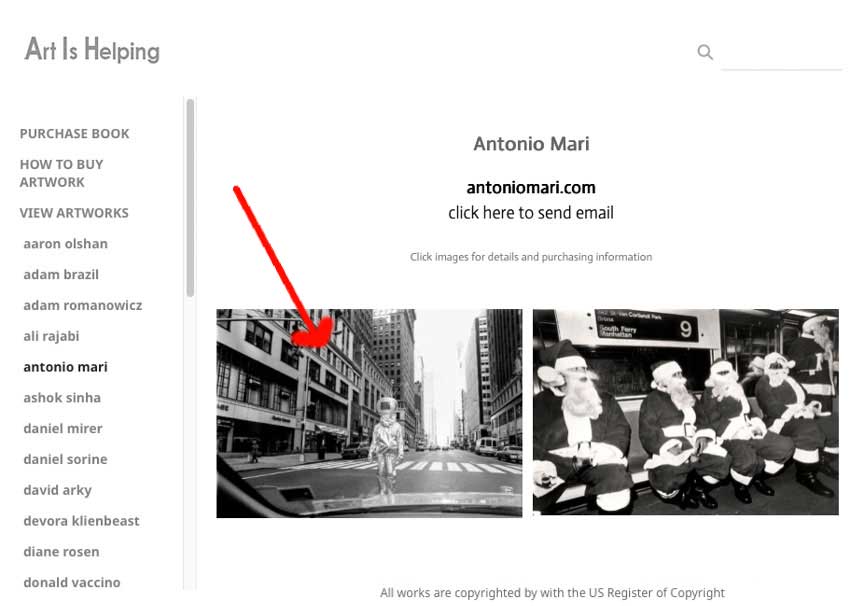Open daniel mirer artist page

[x=63, y=429]
